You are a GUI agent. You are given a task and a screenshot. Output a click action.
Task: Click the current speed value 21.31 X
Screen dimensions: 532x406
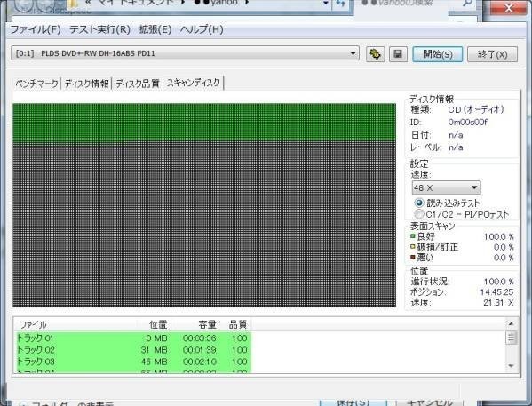tap(498, 302)
